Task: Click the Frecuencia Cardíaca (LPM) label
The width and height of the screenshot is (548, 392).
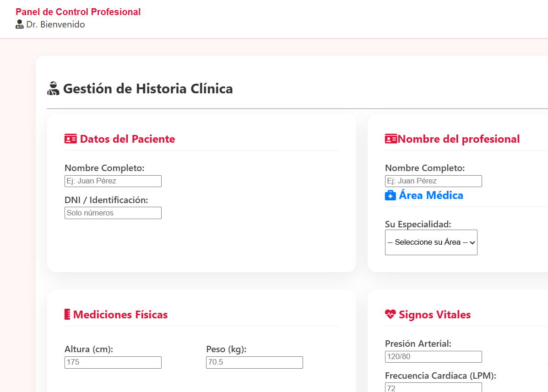Action: coord(440,376)
